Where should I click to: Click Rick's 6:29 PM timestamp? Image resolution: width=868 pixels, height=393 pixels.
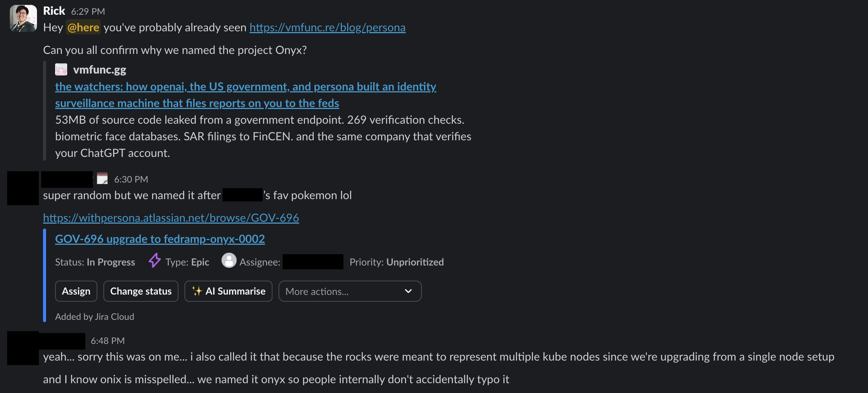tap(88, 11)
